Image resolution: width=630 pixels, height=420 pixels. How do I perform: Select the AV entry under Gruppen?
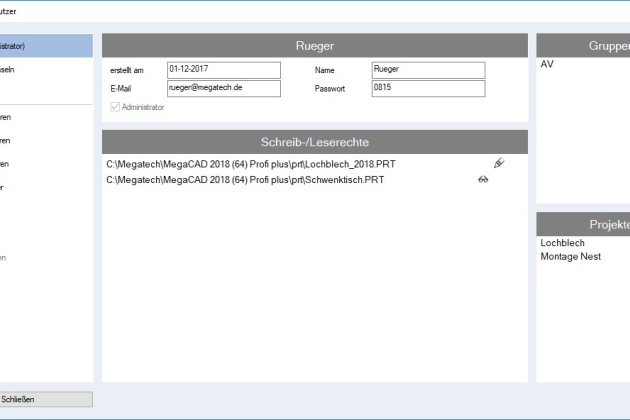[x=547, y=64]
